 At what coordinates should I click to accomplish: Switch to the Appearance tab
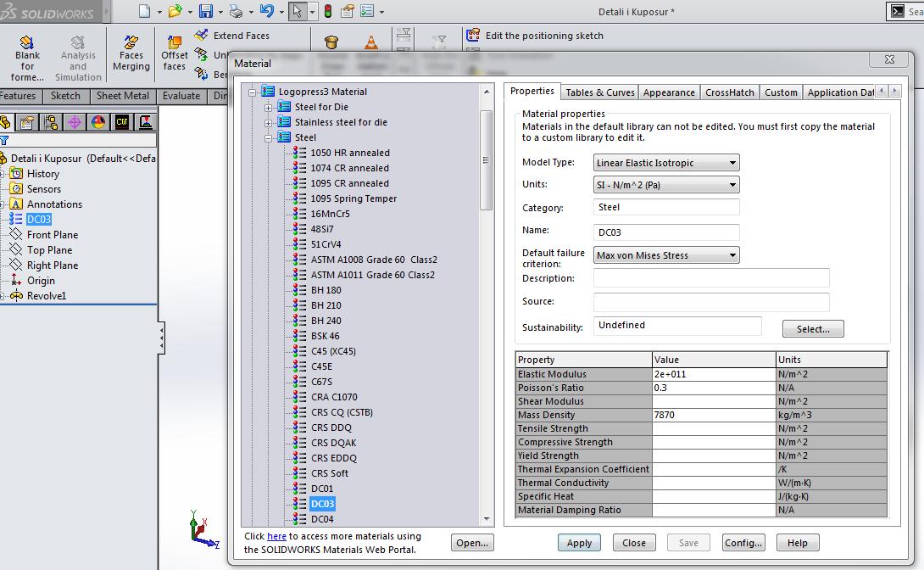[x=669, y=92]
